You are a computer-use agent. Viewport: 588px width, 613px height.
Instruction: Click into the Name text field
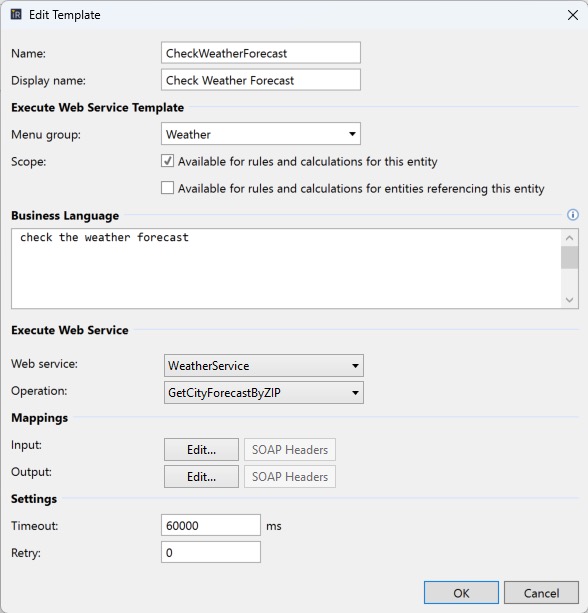pos(261,53)
